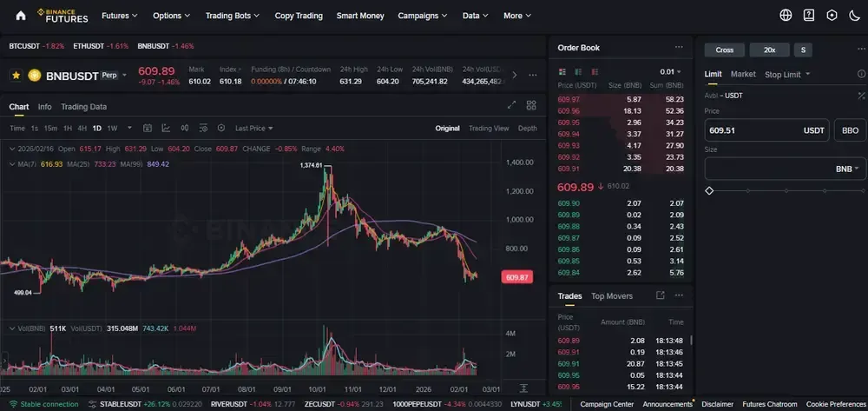Click the order type info icon
The height and width of the screenshot is (411, 868).
tap(861, 74)
